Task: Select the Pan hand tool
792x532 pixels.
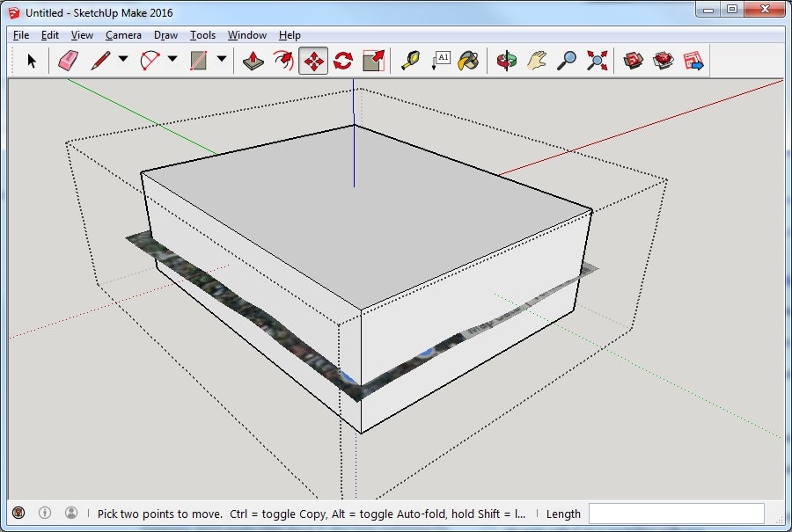Action: 537,61
